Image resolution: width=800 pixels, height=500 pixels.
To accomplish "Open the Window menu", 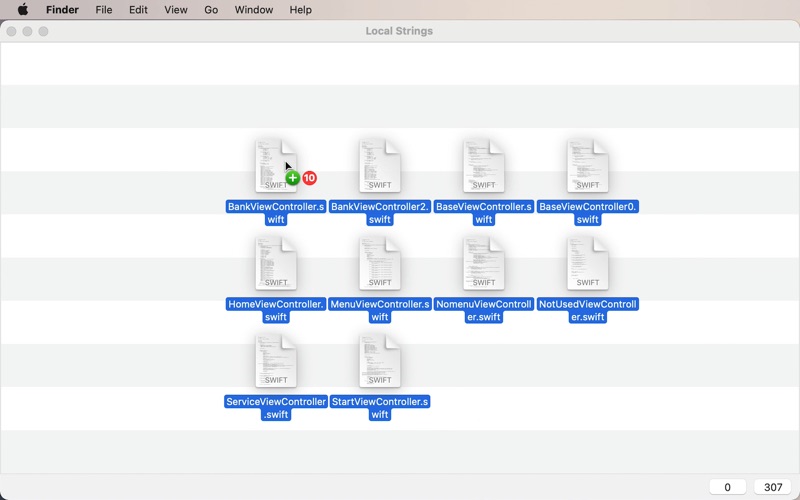I will 254,10.
